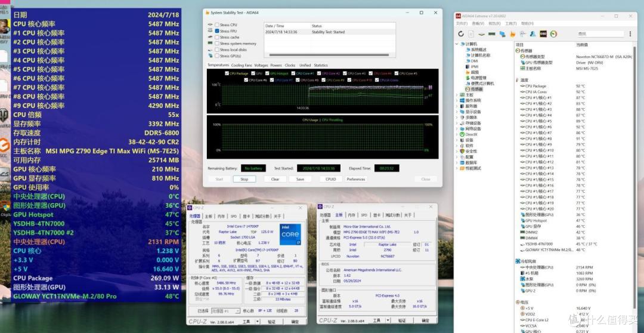Switch to the Voltages tab
Image resolution: width=644 pixels, height=333 pixels.
(x=261, y=66)
